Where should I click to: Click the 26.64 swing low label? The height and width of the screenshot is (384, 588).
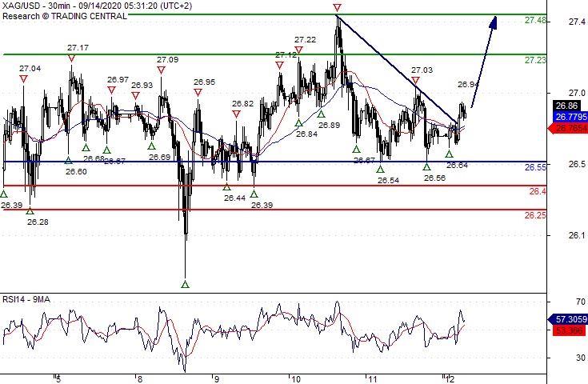coord(457,165)
